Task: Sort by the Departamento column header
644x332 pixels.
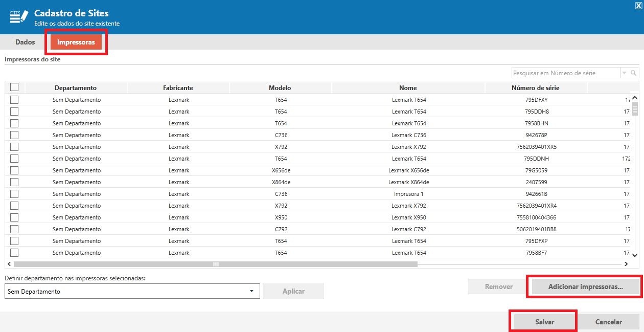Action: pos(76,88)
